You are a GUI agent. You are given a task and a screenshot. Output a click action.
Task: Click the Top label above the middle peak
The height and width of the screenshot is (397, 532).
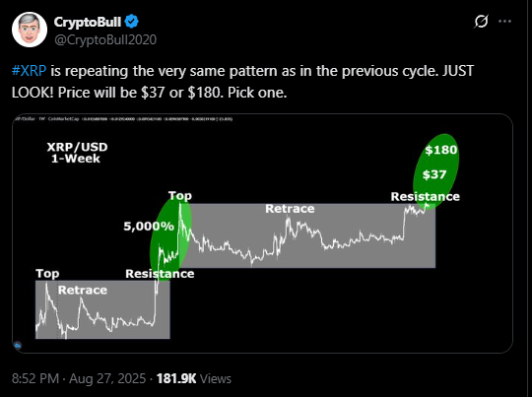180,196
